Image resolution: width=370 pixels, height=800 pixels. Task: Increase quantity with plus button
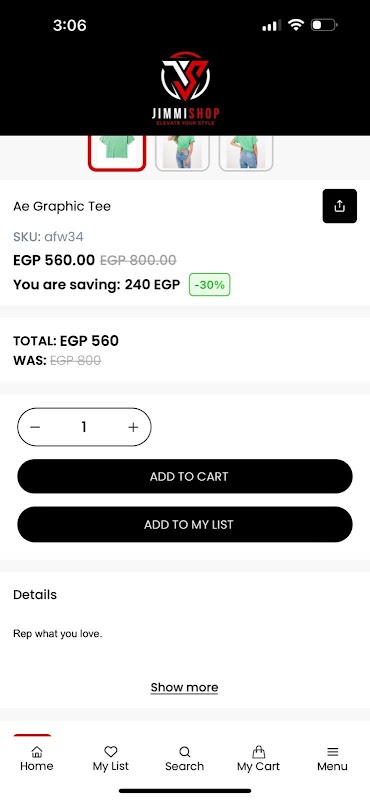click(133, 427)
